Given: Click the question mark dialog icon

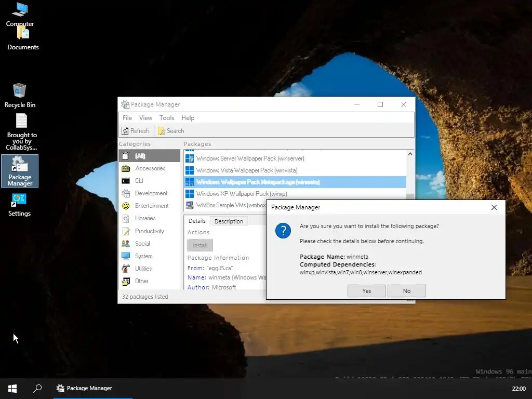Looking at the screenshot, I should [283, 231].
